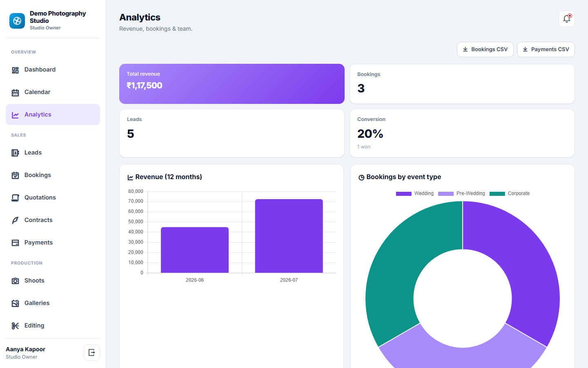Open the Contracts page label
This screenshot has height=368, width=588.
(x=38, y=220)
